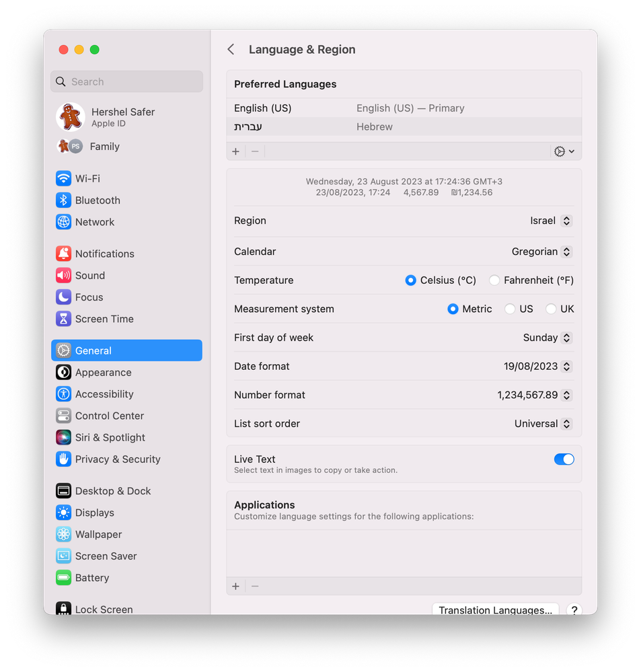Click the Wi-Fi icon in sidebar
This screenshot has width=641, height=672.
coord(63,178)
